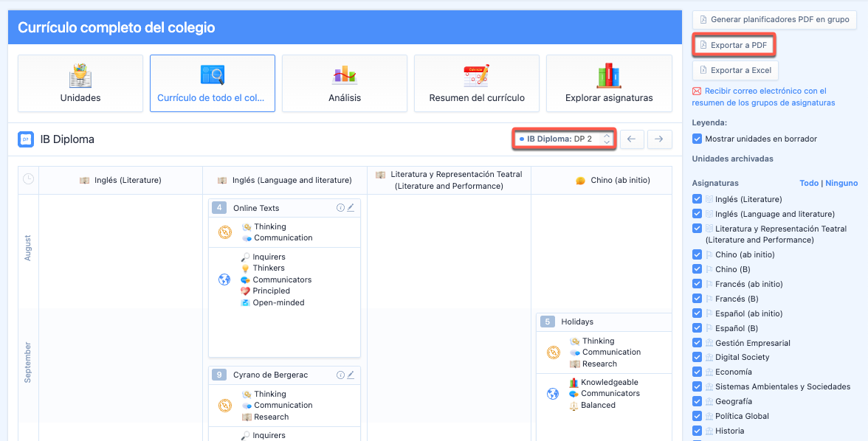Click the clock icon in timeline header
Image resolution: width=868 pixels, height=441 pixels.
click(28, 179)
